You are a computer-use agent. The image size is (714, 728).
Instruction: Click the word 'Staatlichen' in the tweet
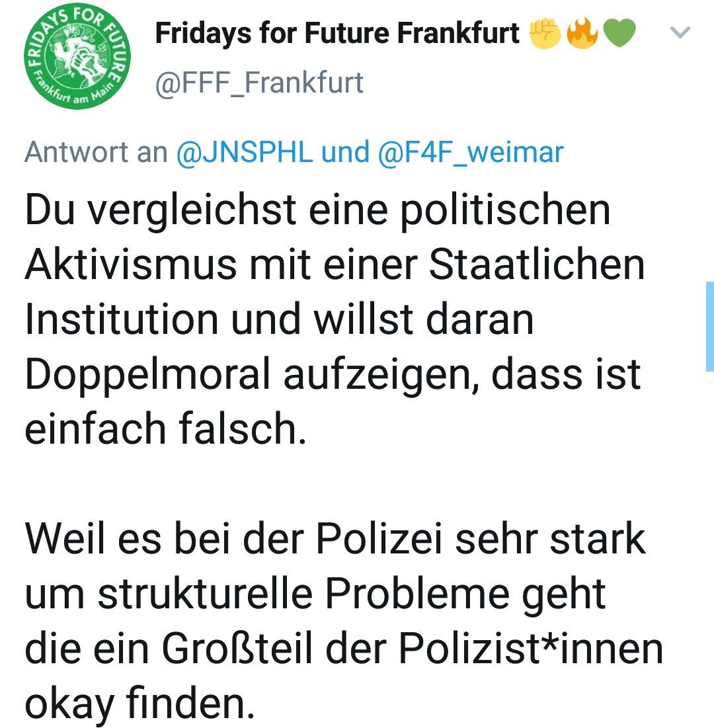pyautogui.click(x=537, y=265)
